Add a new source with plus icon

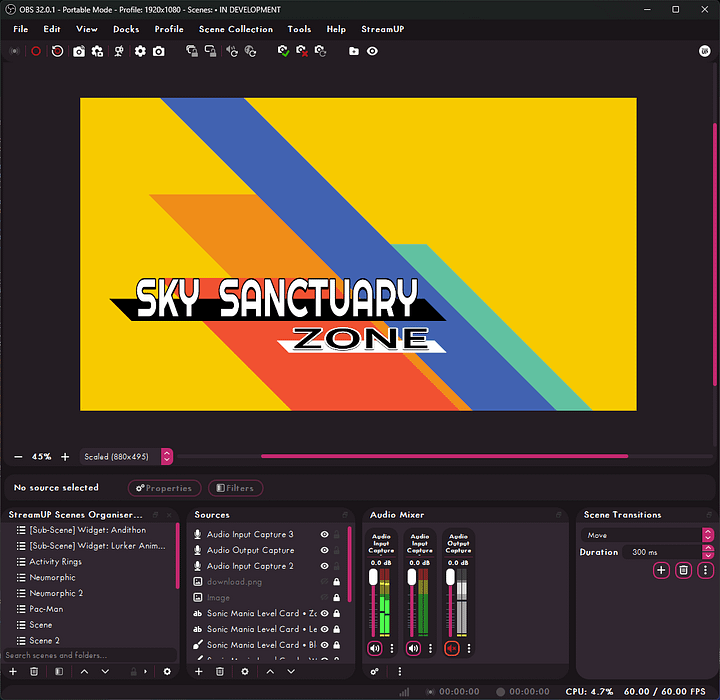[199, 672]
